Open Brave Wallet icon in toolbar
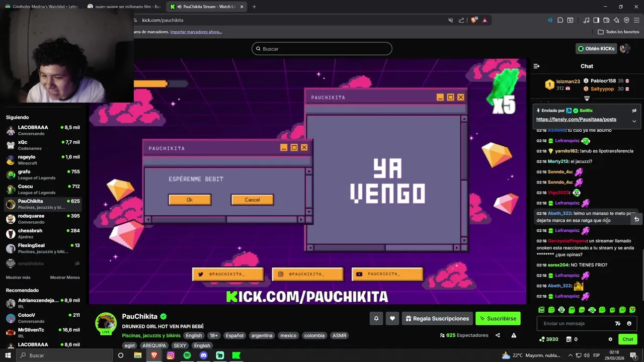Screen dimensions: 644x362 coord(606,20)
